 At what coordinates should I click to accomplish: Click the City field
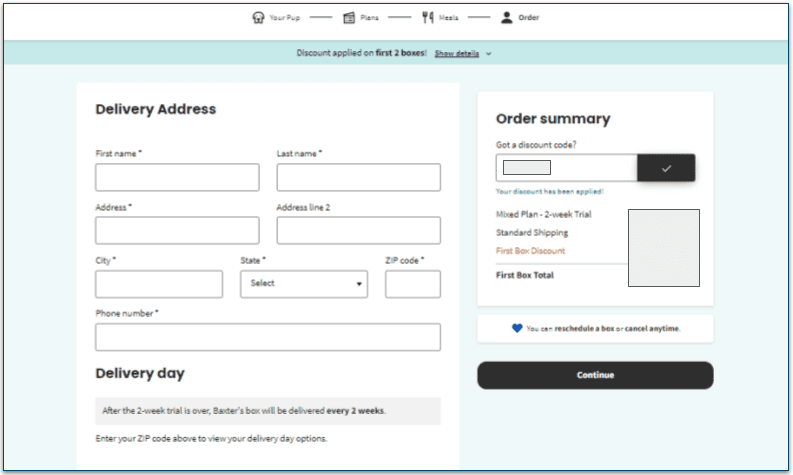pos(159,284)
